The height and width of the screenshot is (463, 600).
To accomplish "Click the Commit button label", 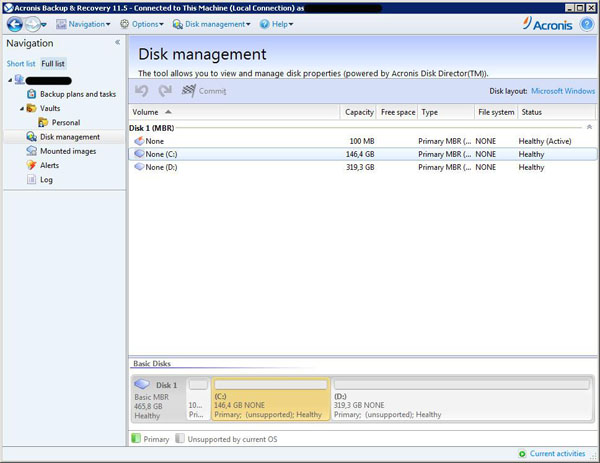I will (x=212, y=91).
